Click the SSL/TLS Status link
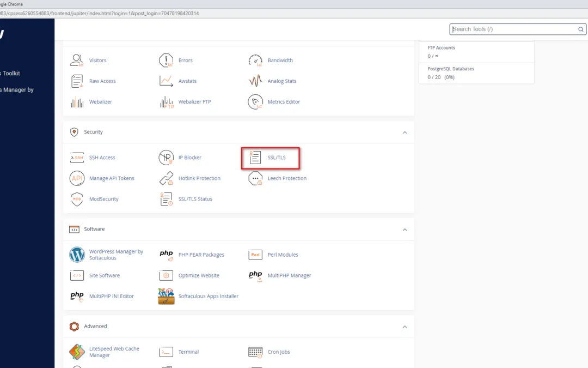Image resolution: width=588 pixels, height=368 pixels. 195,199
